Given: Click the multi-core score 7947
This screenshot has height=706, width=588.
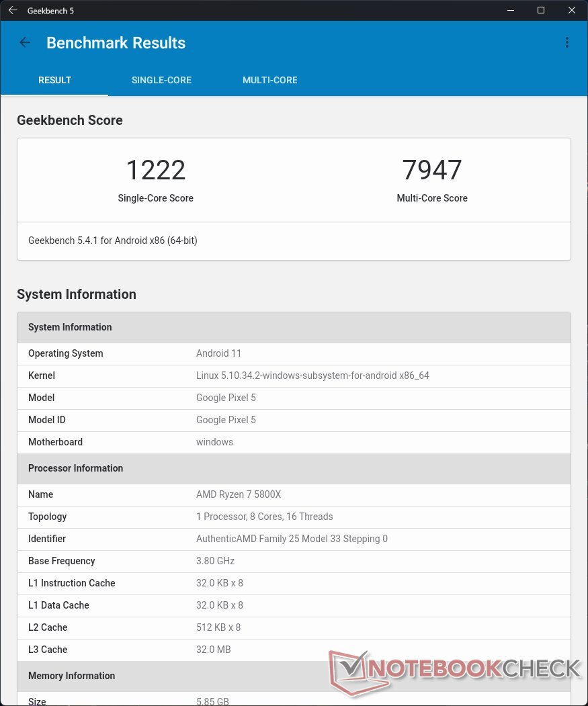Looking at the screenshot, I should [x=431, y=170].
